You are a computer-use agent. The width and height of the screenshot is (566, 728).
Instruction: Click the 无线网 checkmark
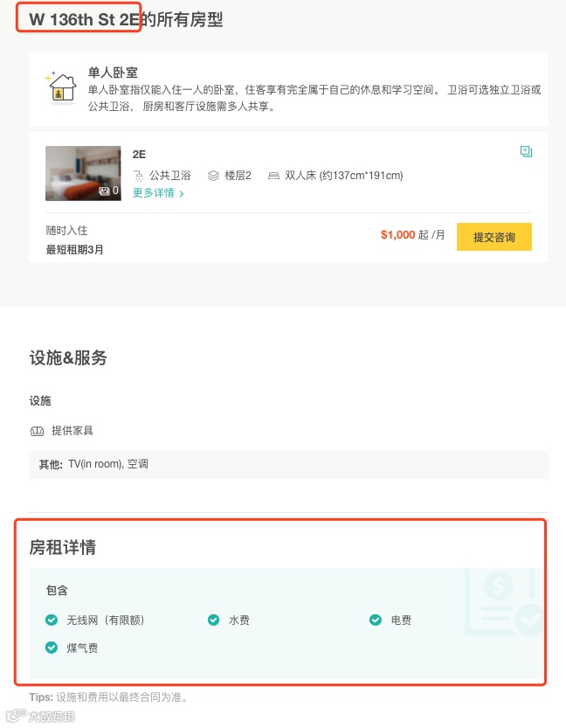(x=52, y=620)
